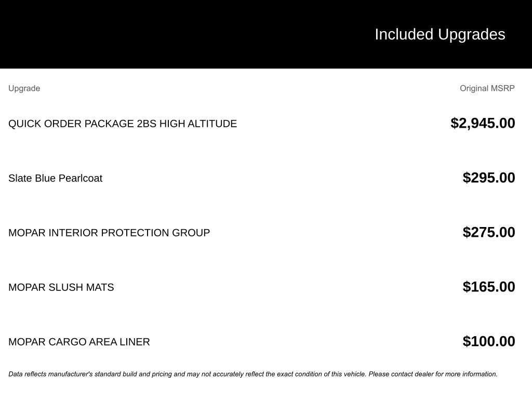Click the $275.00 price value
The width and height of the screenshot is (532, 399).
[489, 232]
